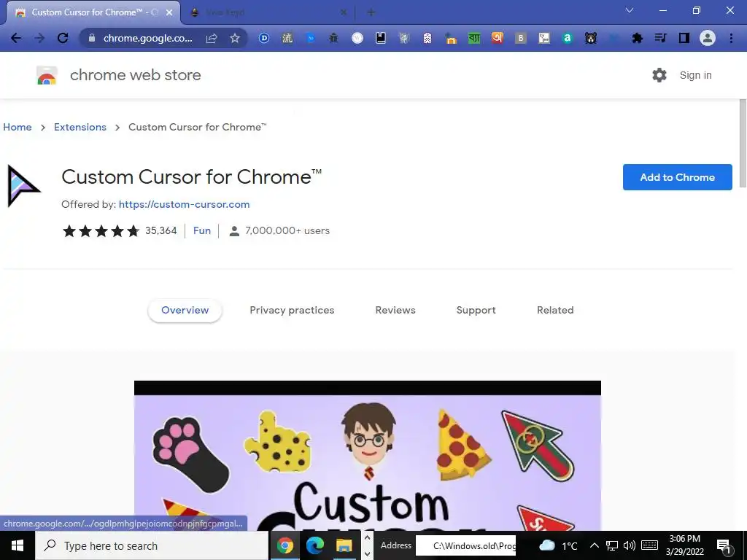Open the blue circled D extension icon
The height and width of the screenshot is (560, 747).
pyautogui.click(x=263, y=38)
